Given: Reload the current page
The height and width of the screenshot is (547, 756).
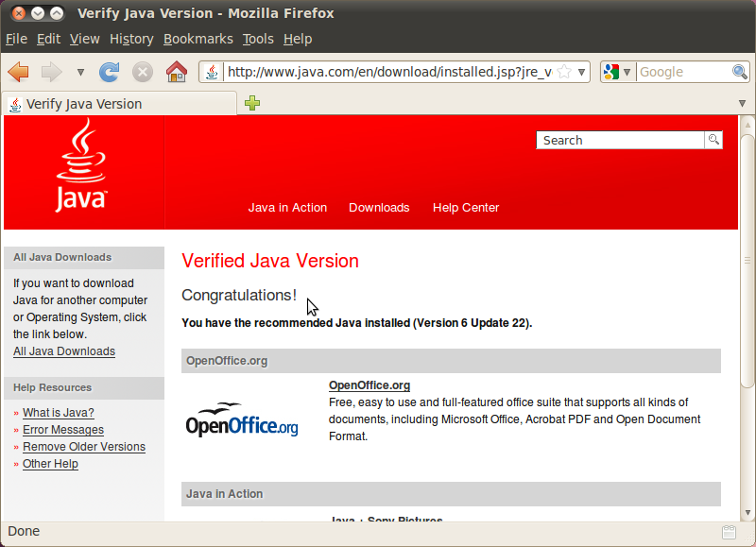Looking at the screenshot, I should pyautogui.click(x=110, y=73).
